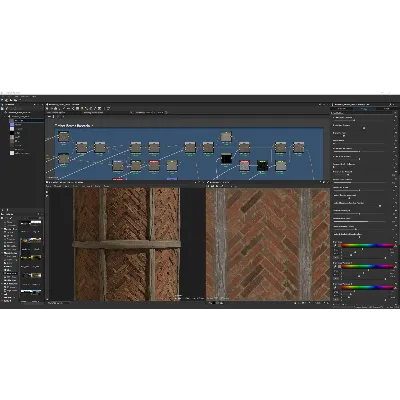
Task: Open the tan color swatch beside middle hue bar
Action: tap(339, 266)
